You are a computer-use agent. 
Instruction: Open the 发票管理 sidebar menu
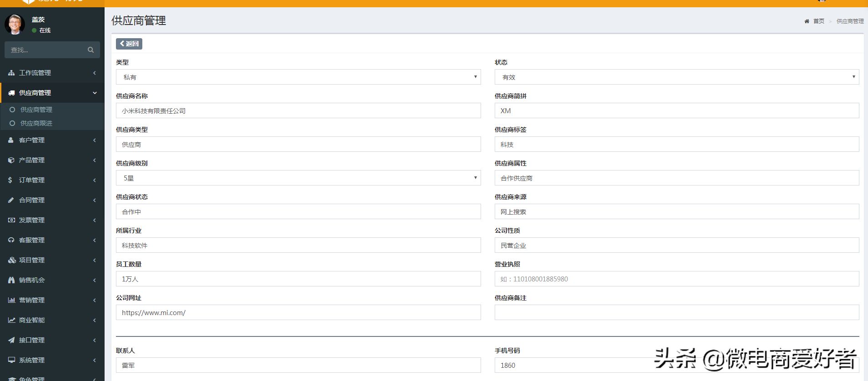click(x=52, y=220)
